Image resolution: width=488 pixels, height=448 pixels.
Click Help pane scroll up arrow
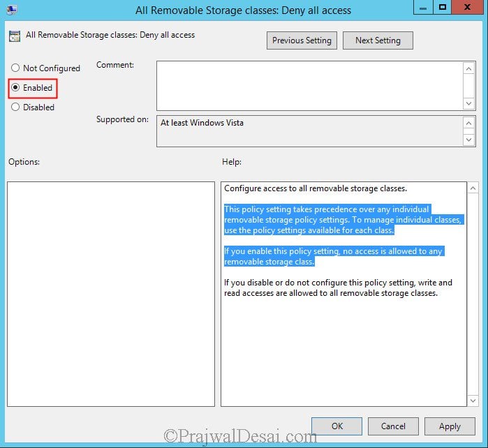(473, 188)
